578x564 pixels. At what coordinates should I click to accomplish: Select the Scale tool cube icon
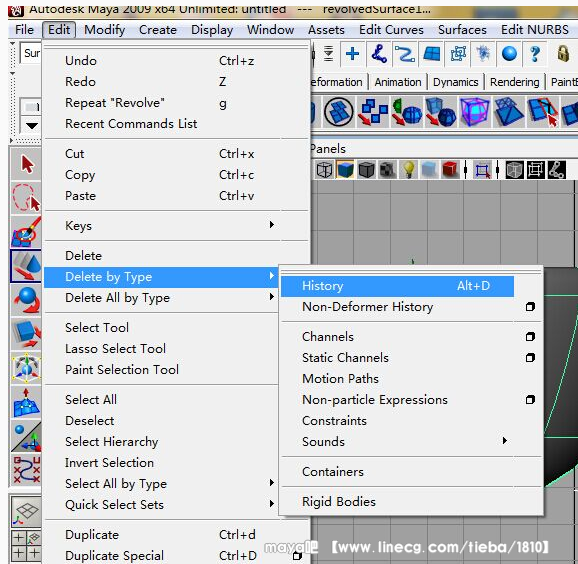[x=26, y=334]
